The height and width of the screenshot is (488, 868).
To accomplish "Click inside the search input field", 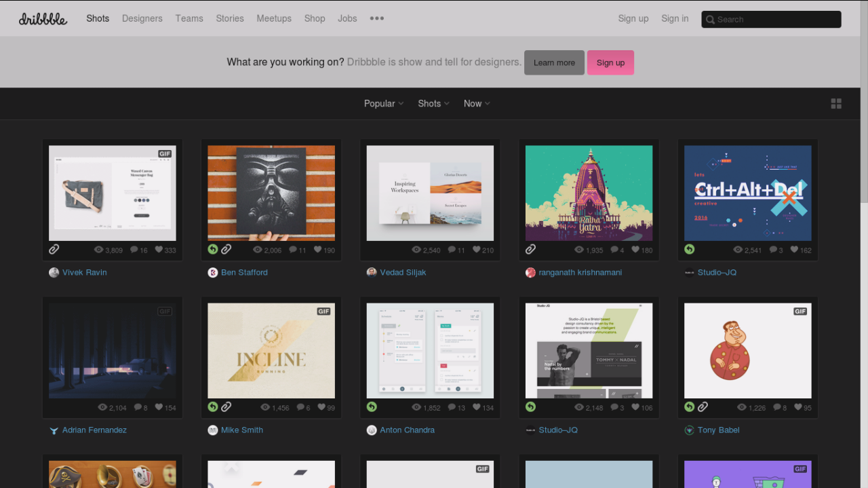I will (773, 19).
